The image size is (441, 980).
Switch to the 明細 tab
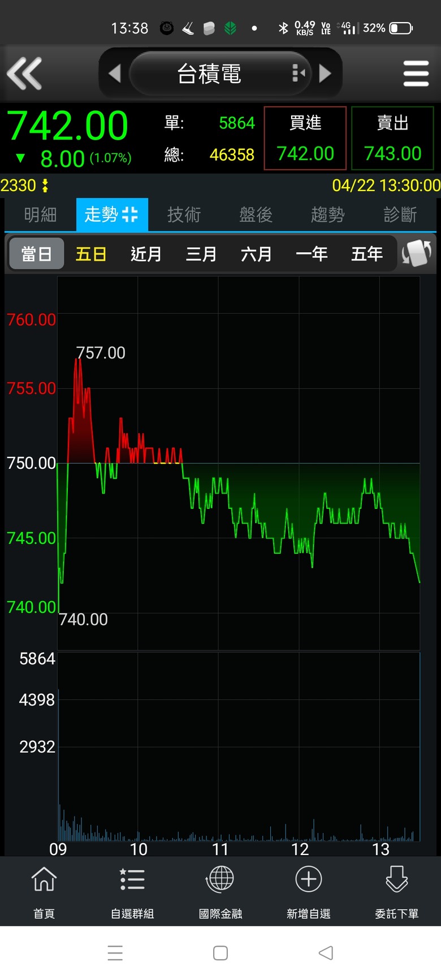pos(40,214)
